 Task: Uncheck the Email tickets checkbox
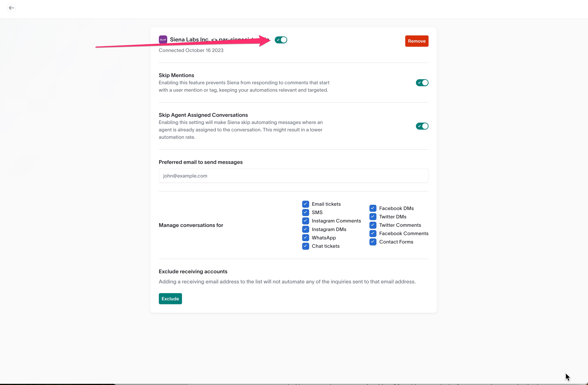point(305,204)
